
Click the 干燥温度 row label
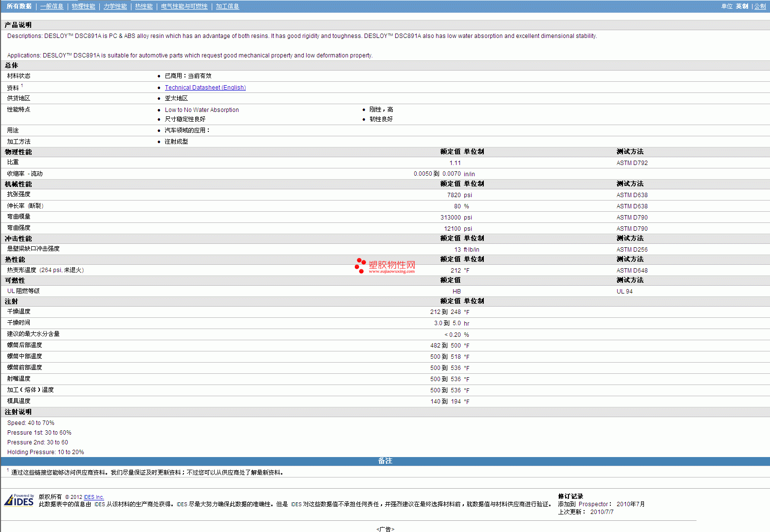[x=18, y=312]
